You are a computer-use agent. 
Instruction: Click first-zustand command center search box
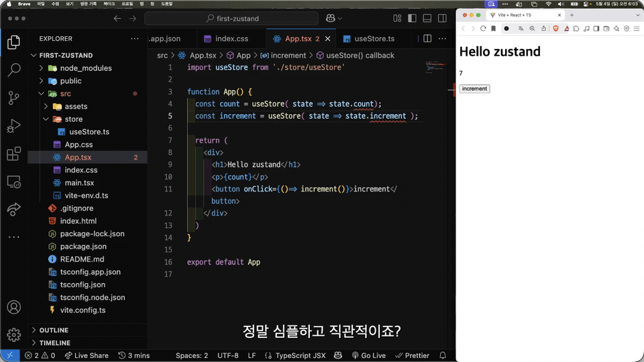click(x=231, y=19)
